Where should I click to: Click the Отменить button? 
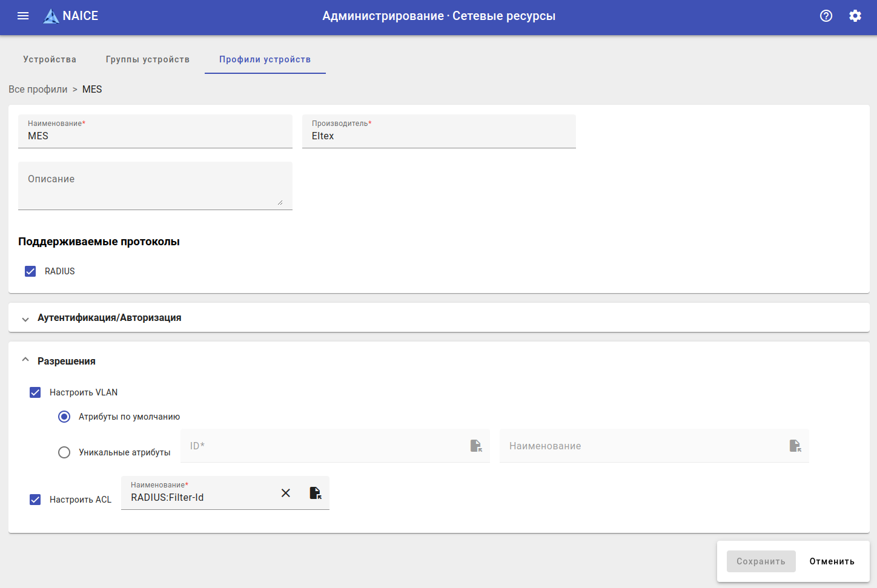[832, 561]
